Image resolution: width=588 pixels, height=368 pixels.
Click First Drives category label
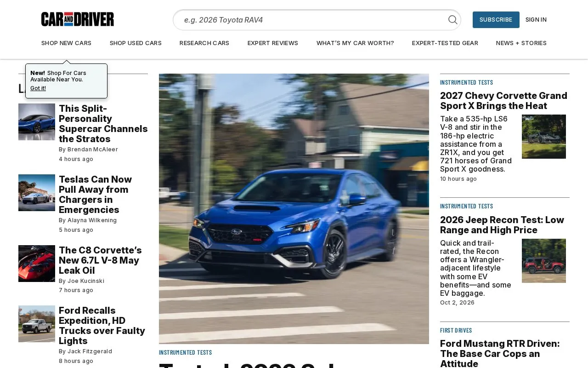456,330
